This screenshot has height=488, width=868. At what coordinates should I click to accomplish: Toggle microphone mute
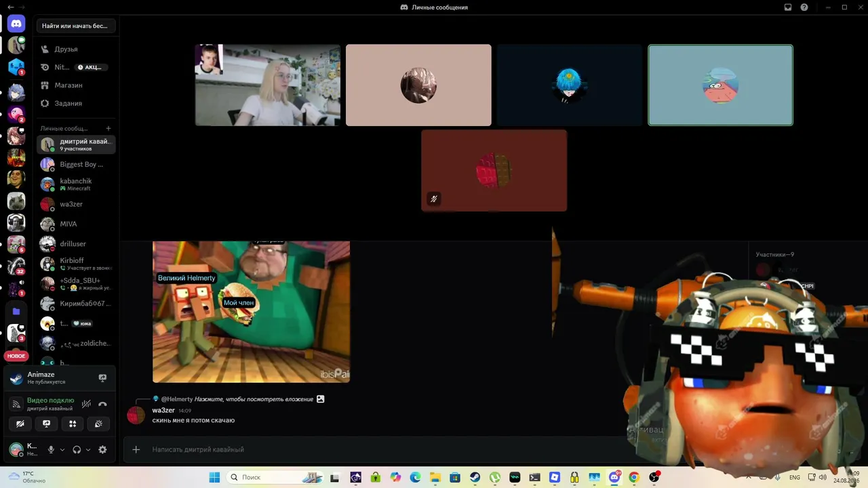pyautogui.click(x=51, y=449)
